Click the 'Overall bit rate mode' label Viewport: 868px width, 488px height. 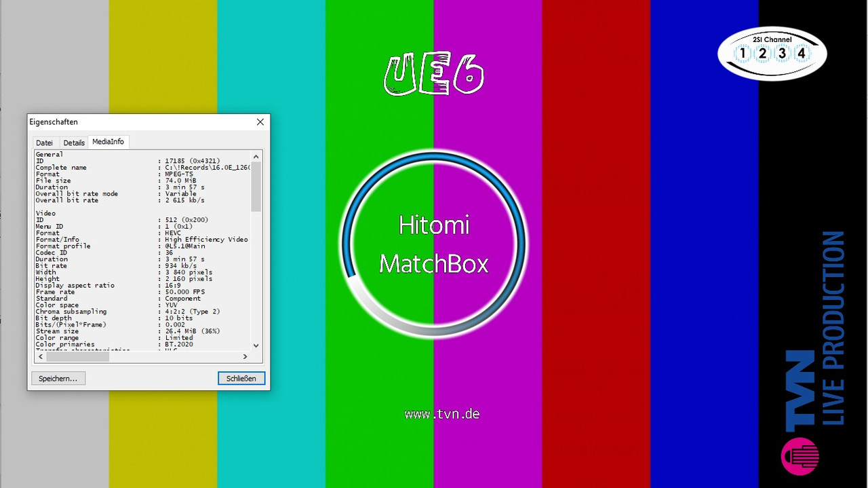point(77,194)
